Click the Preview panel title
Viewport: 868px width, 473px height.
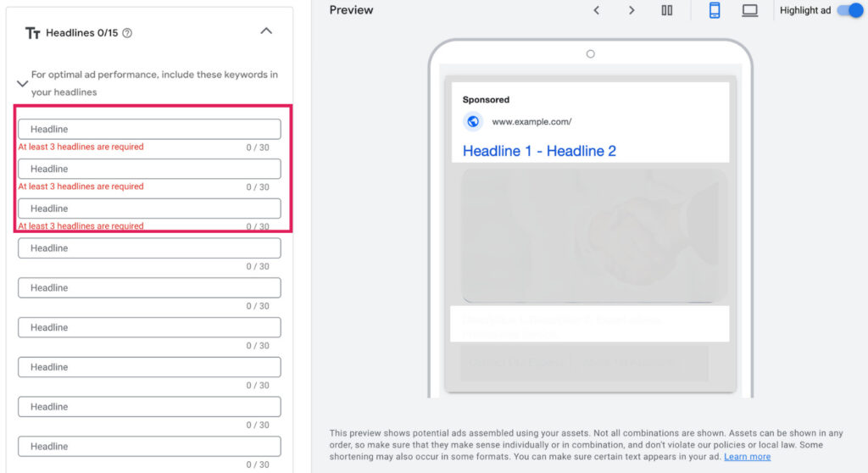coord(351,10)
